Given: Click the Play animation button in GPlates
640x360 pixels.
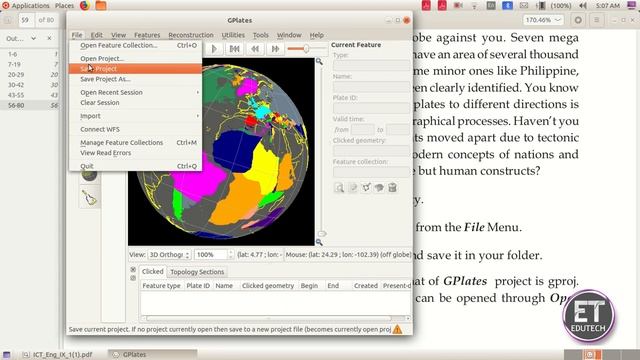Looking at the screenshot, I should [214, 49].
